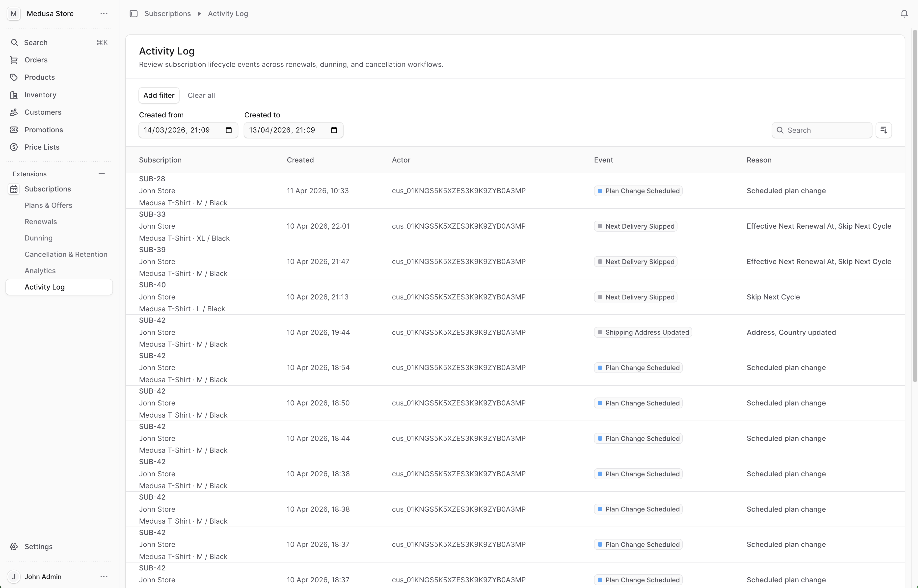Click the page vertical scrollbar
Viewport: 918px width, 588px height.
tap(915, 206)
